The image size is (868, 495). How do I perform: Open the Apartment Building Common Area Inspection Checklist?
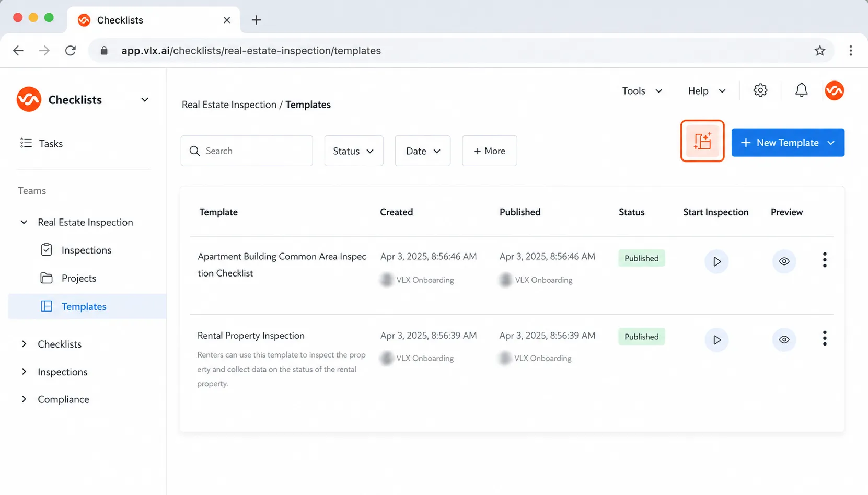[282, 264]
